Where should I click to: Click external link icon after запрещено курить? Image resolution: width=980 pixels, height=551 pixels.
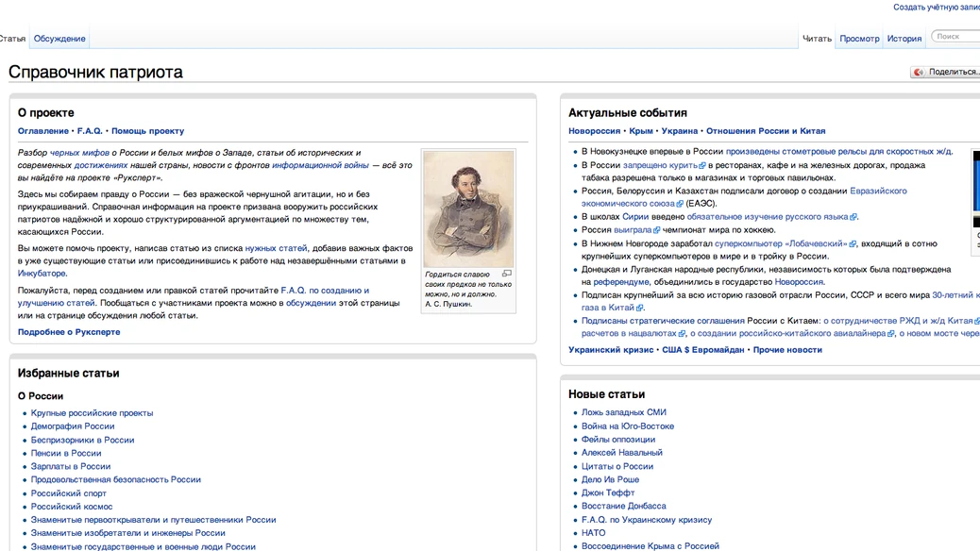point(701,165)
